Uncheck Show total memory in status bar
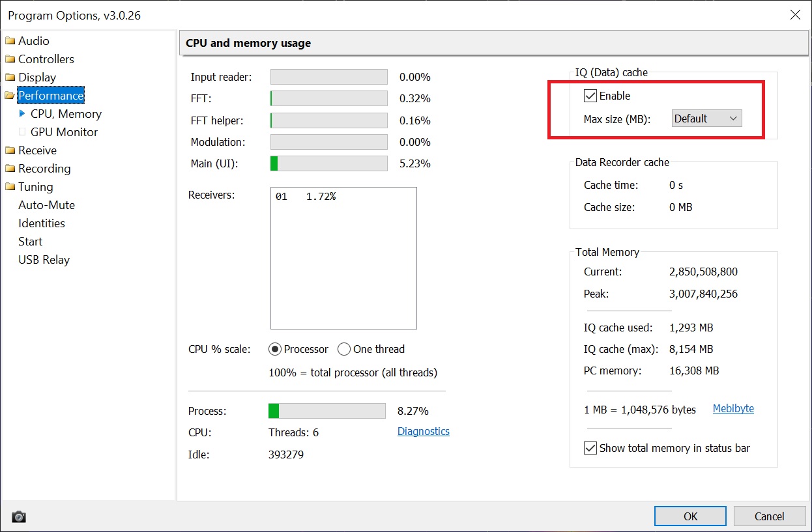Image resolution: width=812 pixels, height=532 pixels. click(x=590, y=448)
